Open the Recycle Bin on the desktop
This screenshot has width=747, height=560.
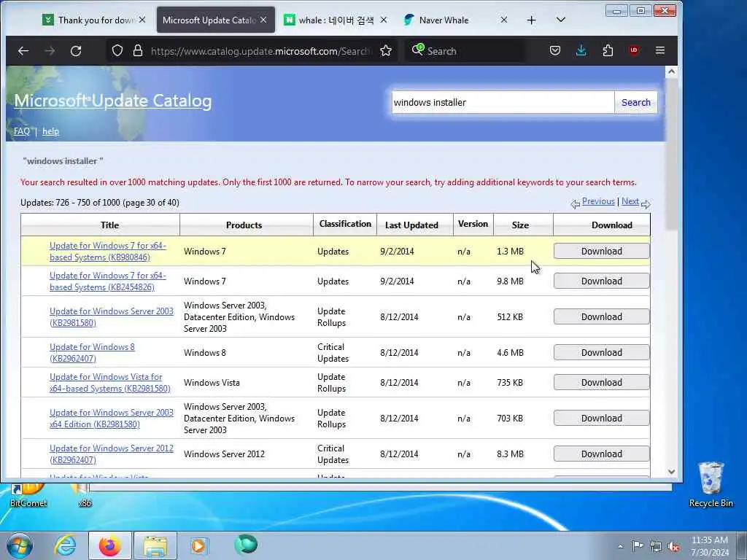711,485
